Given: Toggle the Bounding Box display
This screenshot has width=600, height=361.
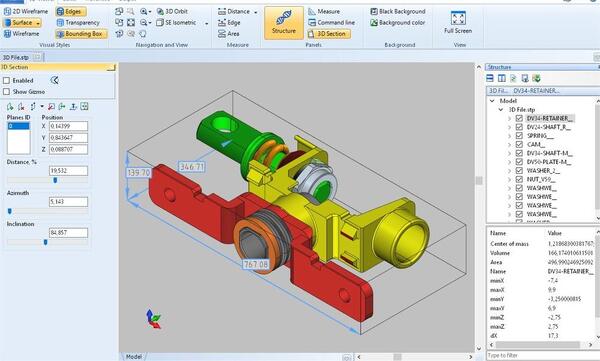Looking at the screenshot, I should click(x=81, y=34).
